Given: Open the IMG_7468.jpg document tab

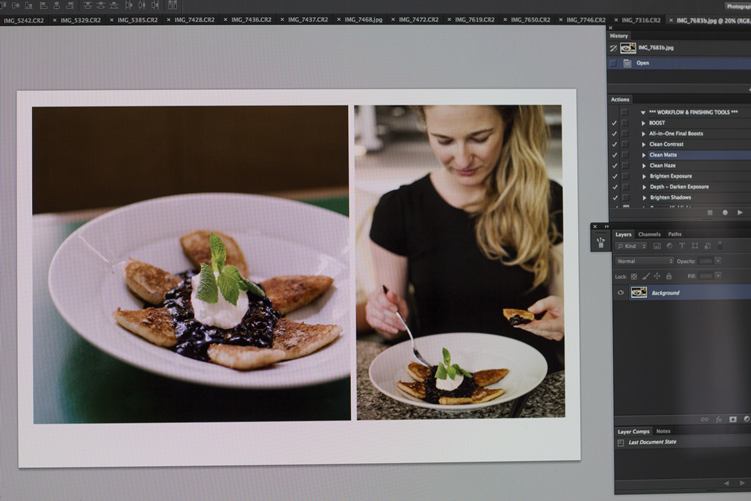Looking at the screenshot, I should 364,20.
